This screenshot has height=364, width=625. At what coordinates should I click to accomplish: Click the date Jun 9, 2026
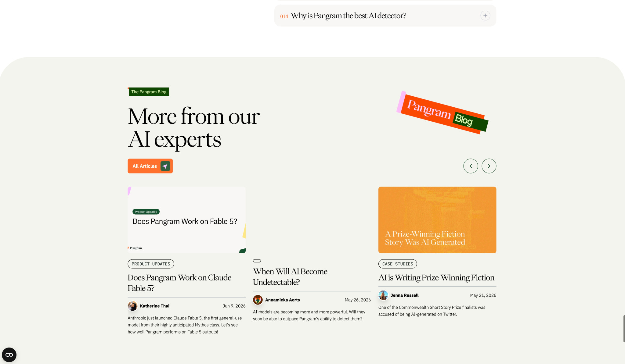(234, 306)
